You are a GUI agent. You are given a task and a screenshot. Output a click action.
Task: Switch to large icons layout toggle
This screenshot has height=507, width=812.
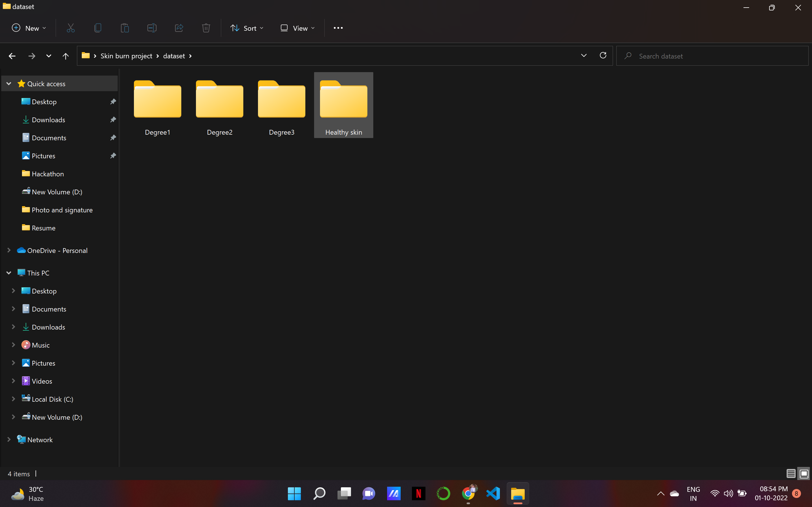(804, 473)
